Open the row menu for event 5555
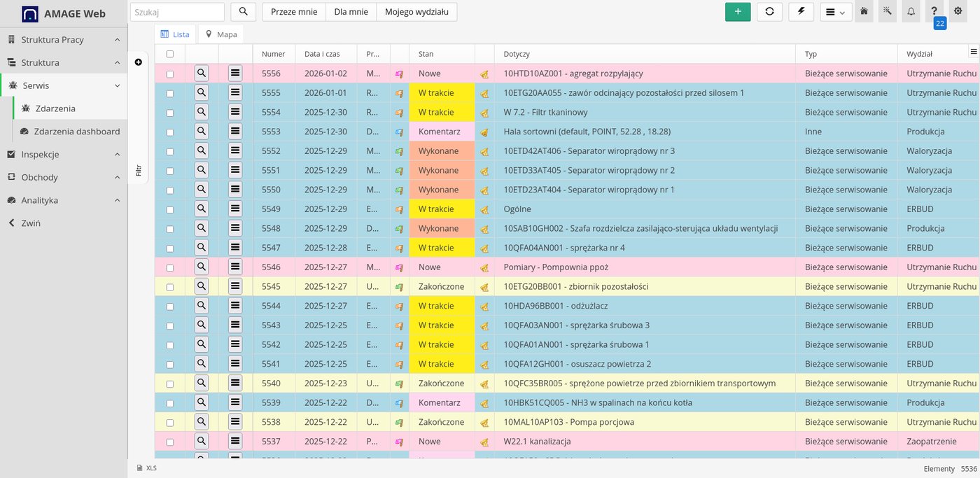This screenshot has width=980, height=478. pyautogui.click(x=235, y=92)
